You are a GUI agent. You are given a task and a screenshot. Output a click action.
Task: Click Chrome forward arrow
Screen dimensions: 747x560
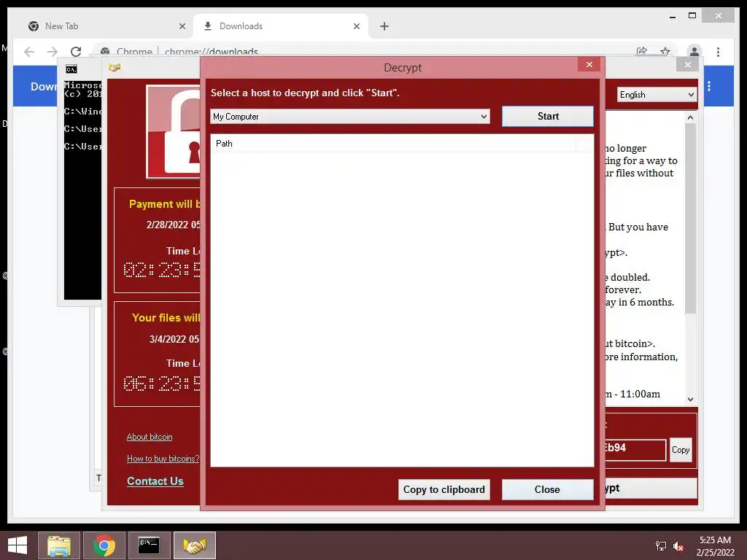click(53, 52)
